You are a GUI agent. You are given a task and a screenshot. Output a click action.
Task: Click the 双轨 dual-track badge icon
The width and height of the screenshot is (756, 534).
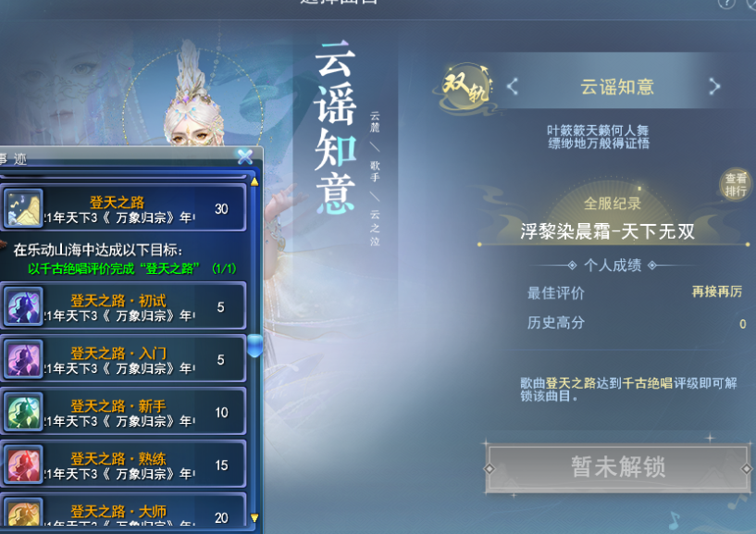[x=466, y=88]
